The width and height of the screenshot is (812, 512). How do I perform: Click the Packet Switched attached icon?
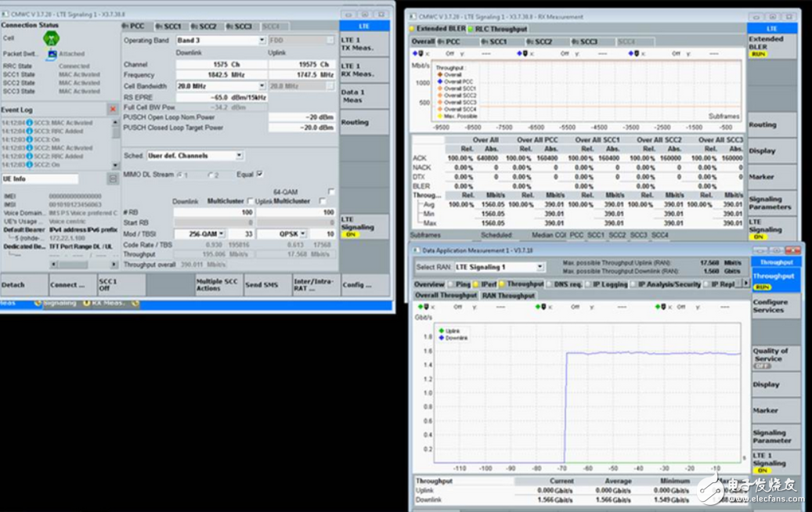click(x=52, y=54)
